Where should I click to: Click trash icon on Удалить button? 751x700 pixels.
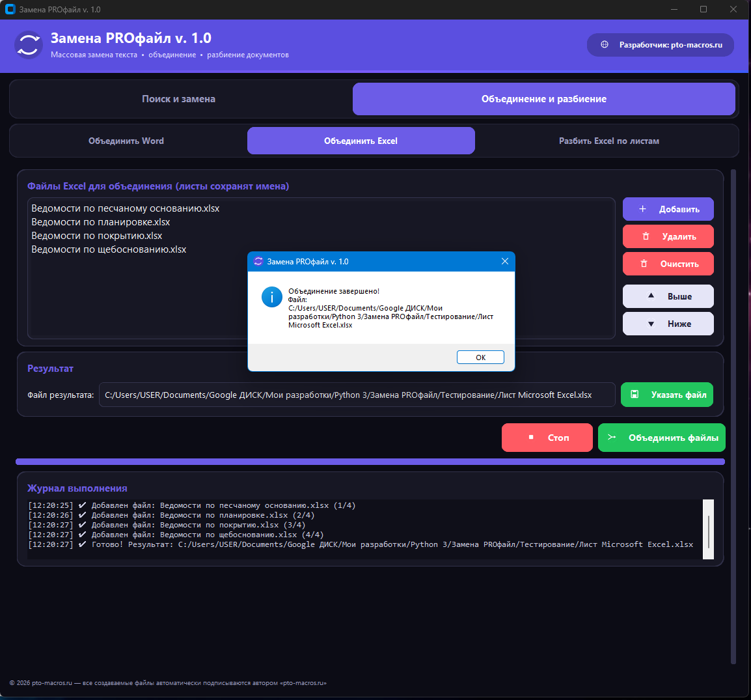point(645,236)
